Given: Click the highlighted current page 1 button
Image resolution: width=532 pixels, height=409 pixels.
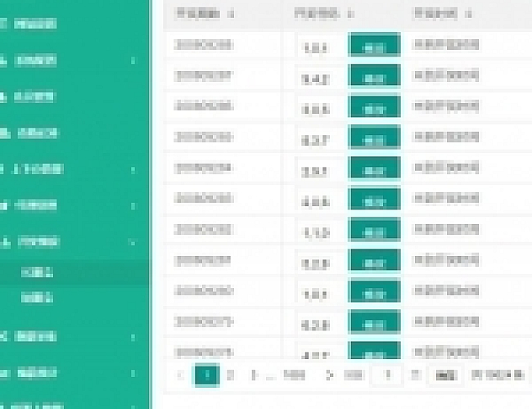Looking at the screenshot, I should [207, 375].
